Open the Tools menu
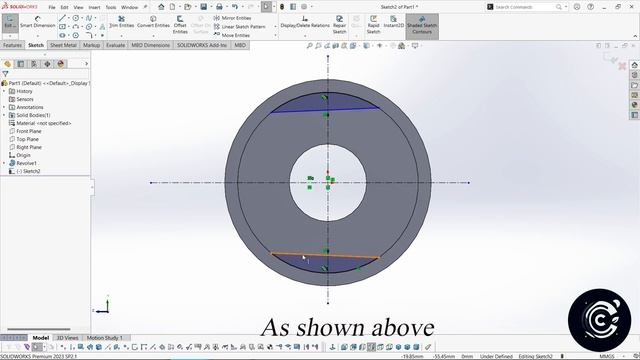Viewport: 640px width, 360px height. click(111, 7)
